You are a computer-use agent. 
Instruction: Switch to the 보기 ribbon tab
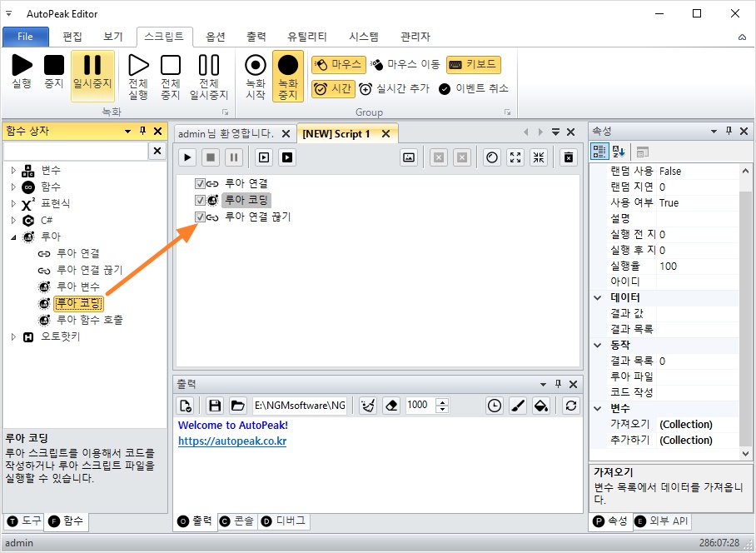tap(113, 37)
